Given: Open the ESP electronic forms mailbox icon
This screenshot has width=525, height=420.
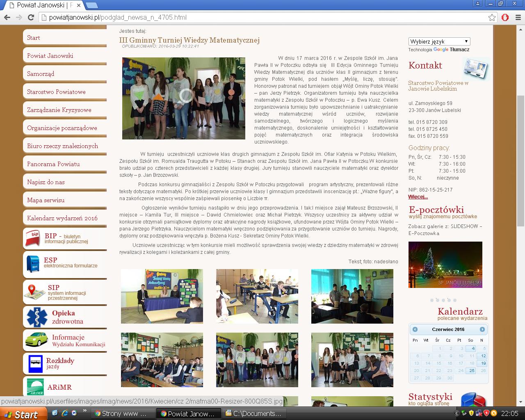Looking at the screenshot, I should (33, 263).
